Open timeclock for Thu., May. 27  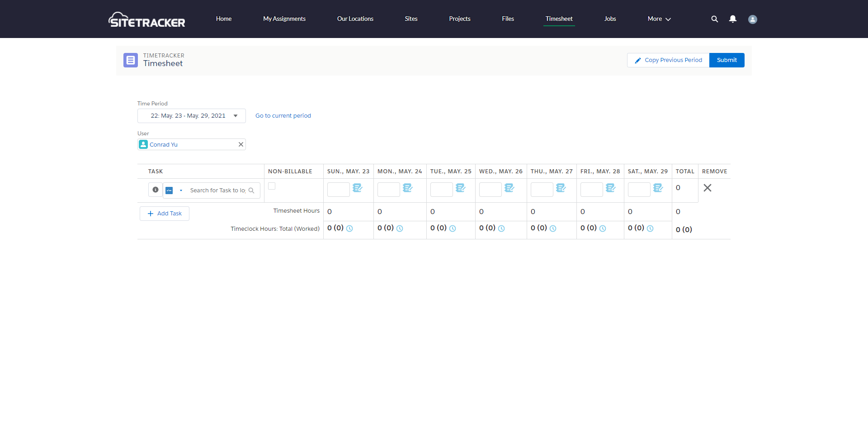[553, 229]
